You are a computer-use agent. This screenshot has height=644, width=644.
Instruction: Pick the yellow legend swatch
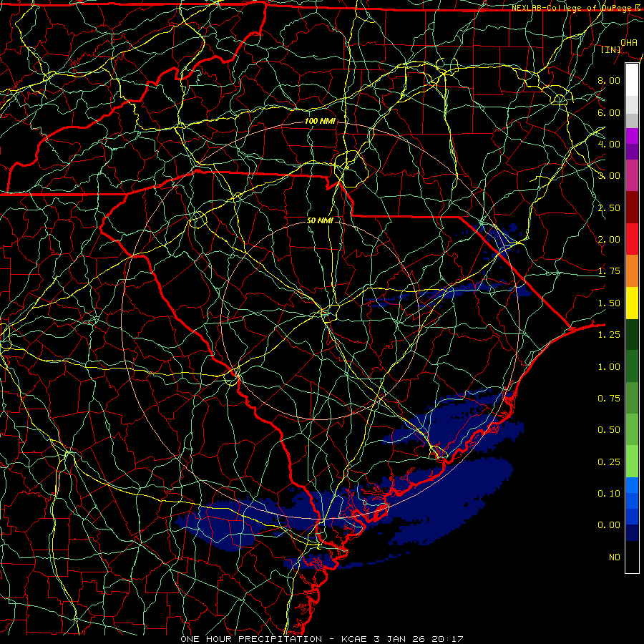[x=632, y=303]
